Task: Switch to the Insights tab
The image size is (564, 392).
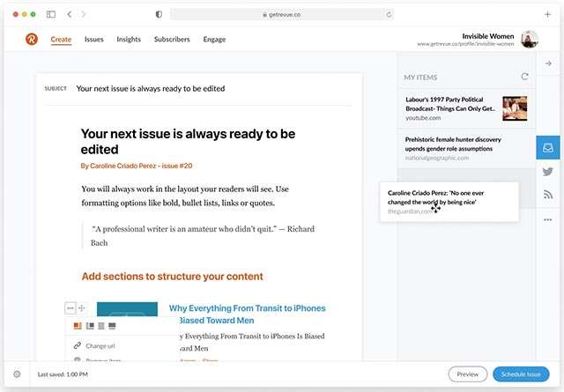Action: (x=129, y=39)
